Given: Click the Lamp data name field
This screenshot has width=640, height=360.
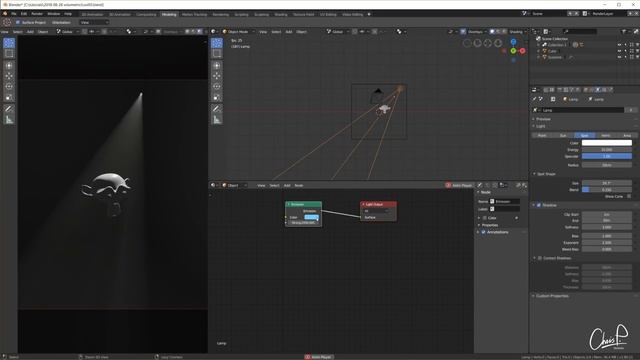Looking at the screenshot, I should 582,110.
